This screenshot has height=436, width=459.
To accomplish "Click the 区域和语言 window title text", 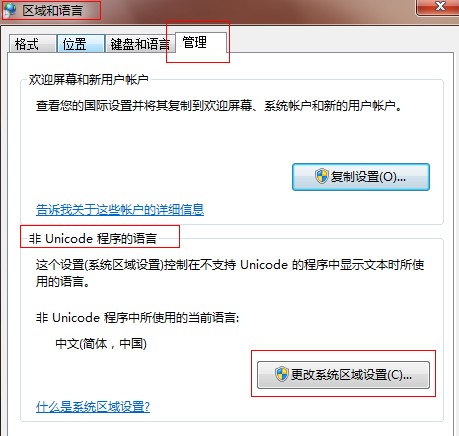I will pos(53,10).
